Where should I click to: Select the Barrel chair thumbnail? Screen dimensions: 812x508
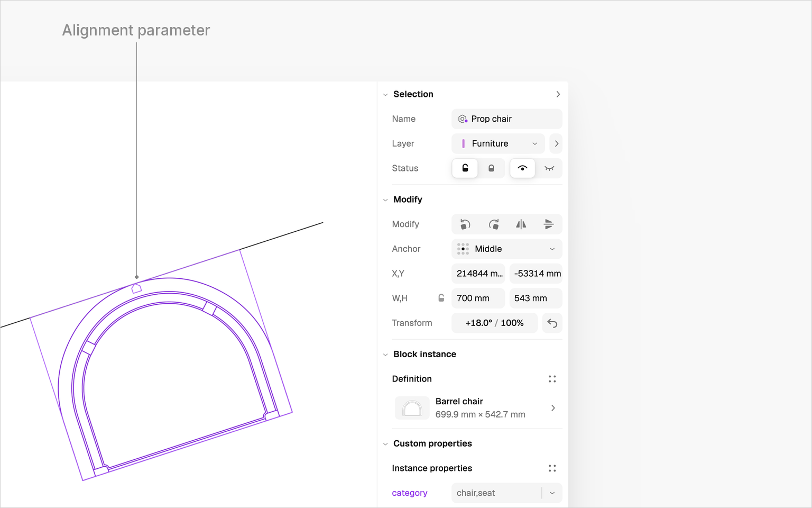412,408
